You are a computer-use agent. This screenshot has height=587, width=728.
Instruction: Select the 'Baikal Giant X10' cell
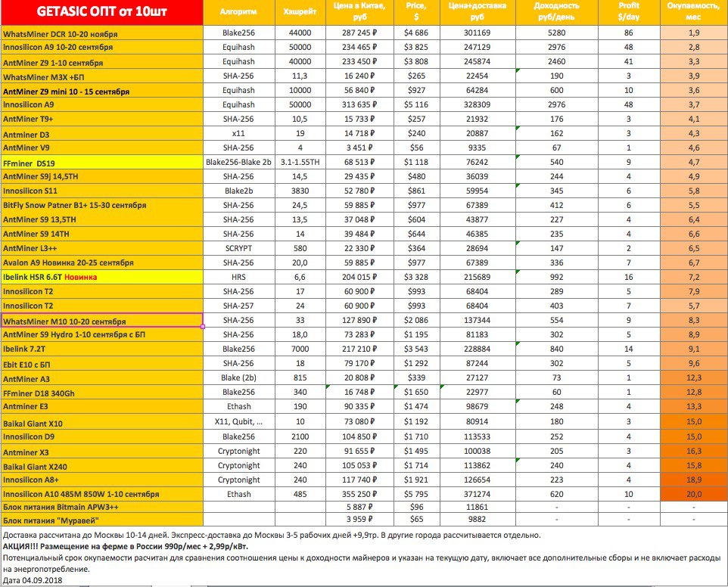point(101,422)
